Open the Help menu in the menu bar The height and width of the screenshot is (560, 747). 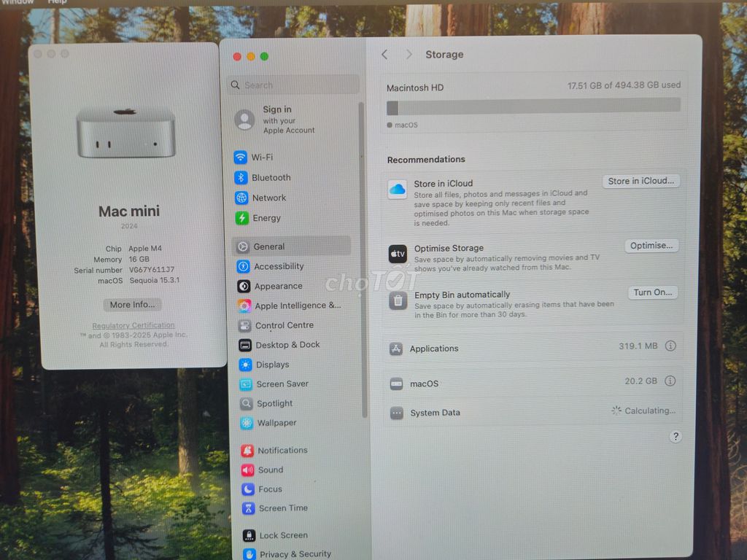point(57,2)
